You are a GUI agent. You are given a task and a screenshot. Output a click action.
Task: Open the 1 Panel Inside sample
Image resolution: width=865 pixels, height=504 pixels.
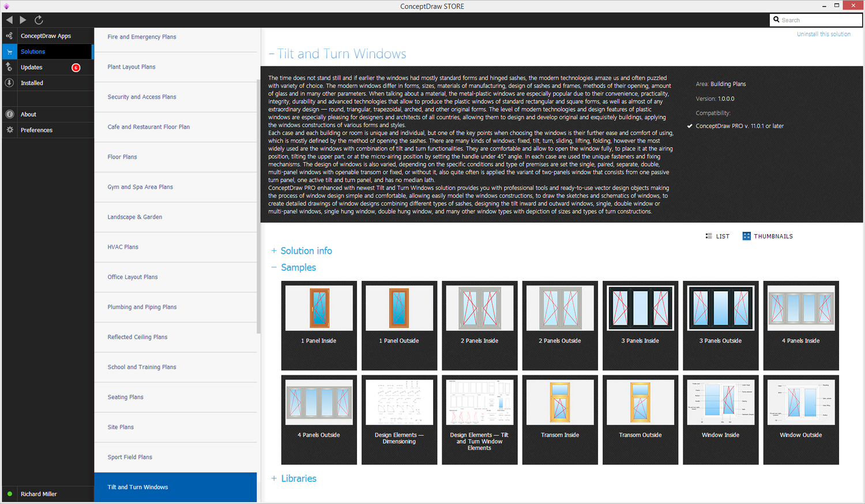coord(319,325)
